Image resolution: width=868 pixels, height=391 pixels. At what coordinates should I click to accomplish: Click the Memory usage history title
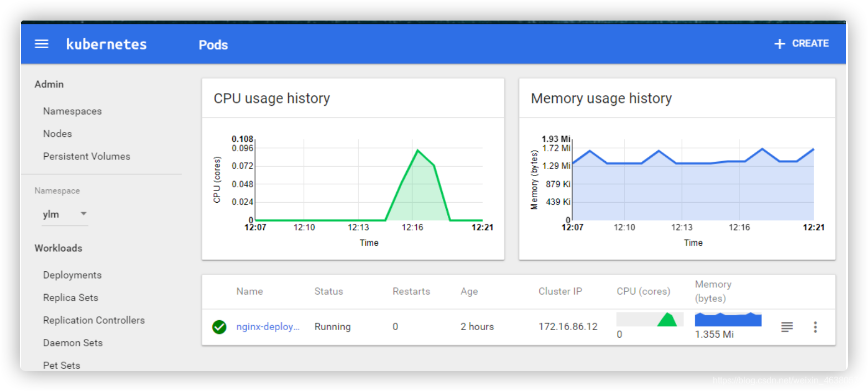(601, 99)
